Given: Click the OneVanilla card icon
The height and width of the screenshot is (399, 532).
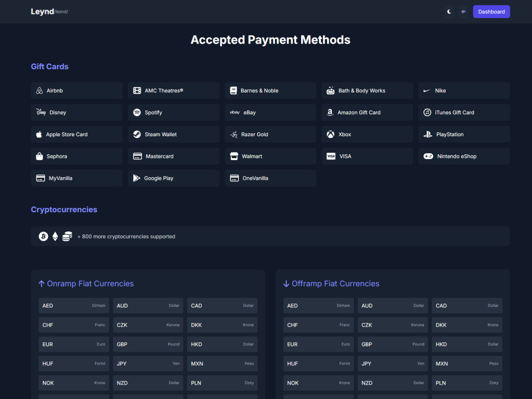Looking at the screenshot, I should tap(235, 178).
